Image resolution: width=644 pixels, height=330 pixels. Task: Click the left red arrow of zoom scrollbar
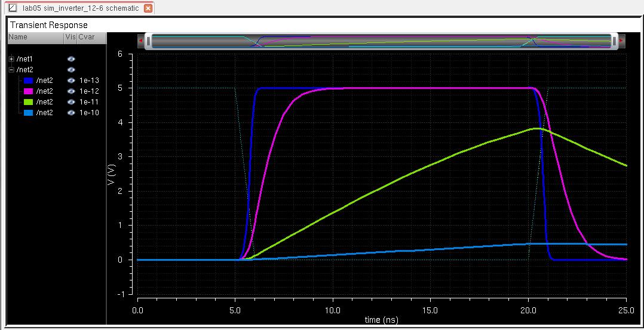point(141,41)
